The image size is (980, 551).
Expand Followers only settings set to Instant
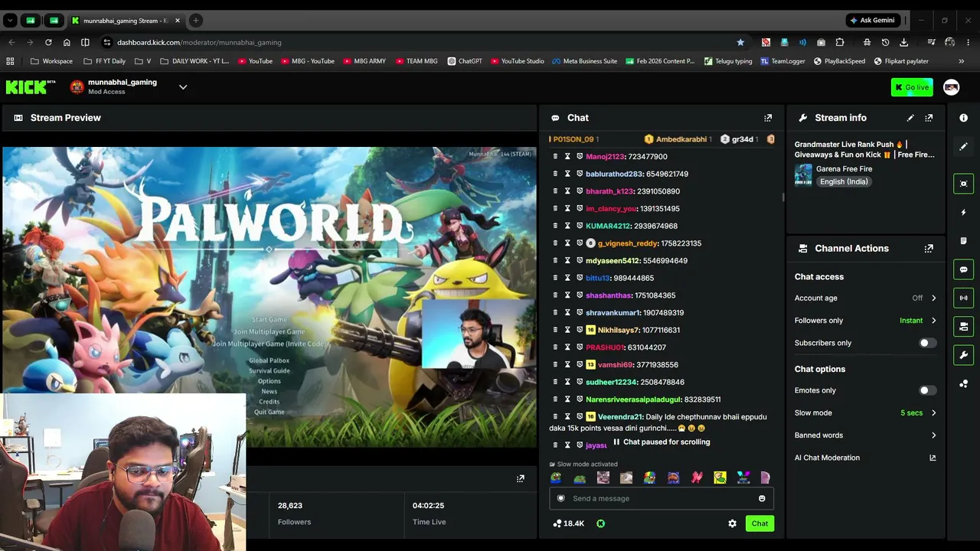tap(865, 321)
